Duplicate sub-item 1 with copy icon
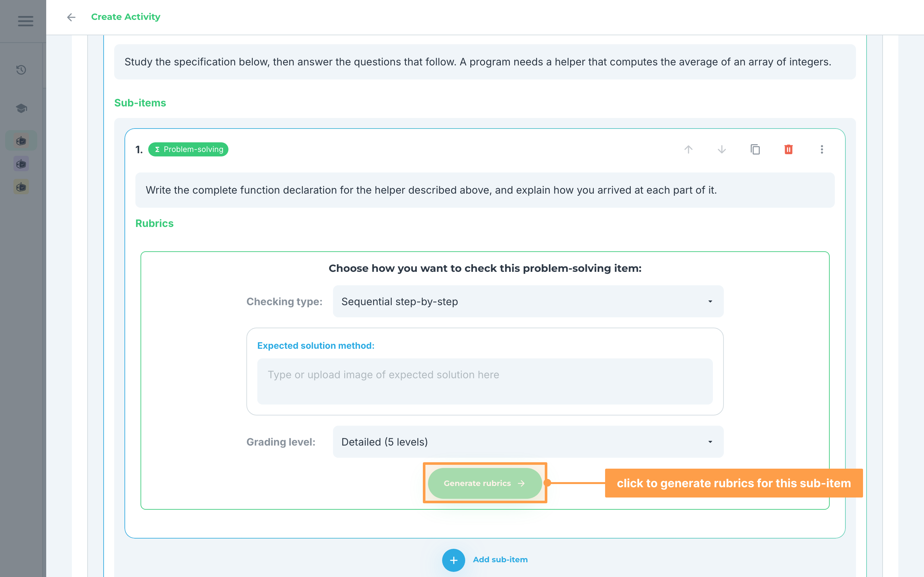 [x=755, y=149]
